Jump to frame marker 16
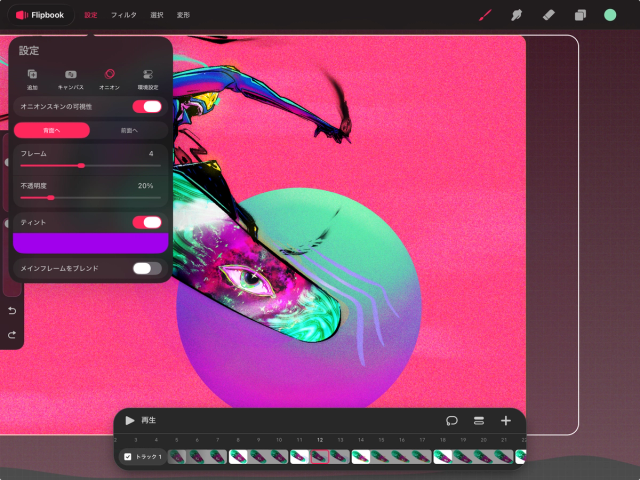 pyautogui.click(x=402, y=440)
